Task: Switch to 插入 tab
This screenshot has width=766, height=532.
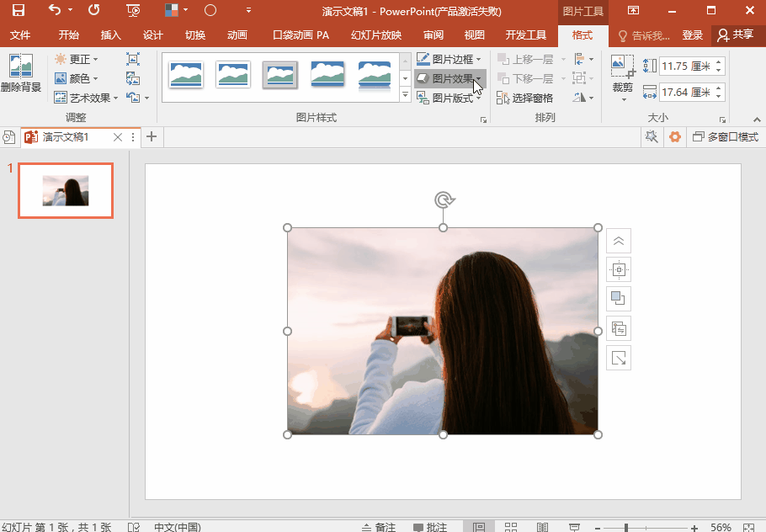Action: (x=110, y=35)
